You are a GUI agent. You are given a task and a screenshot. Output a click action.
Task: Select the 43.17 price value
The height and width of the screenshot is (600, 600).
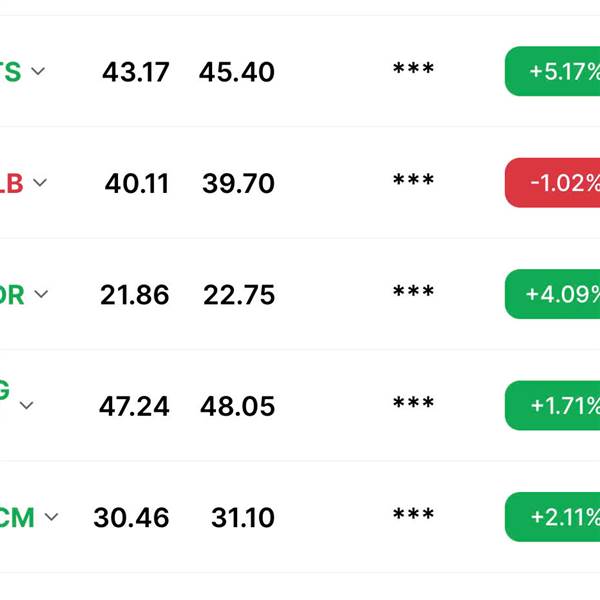click(x=136, y=73)
